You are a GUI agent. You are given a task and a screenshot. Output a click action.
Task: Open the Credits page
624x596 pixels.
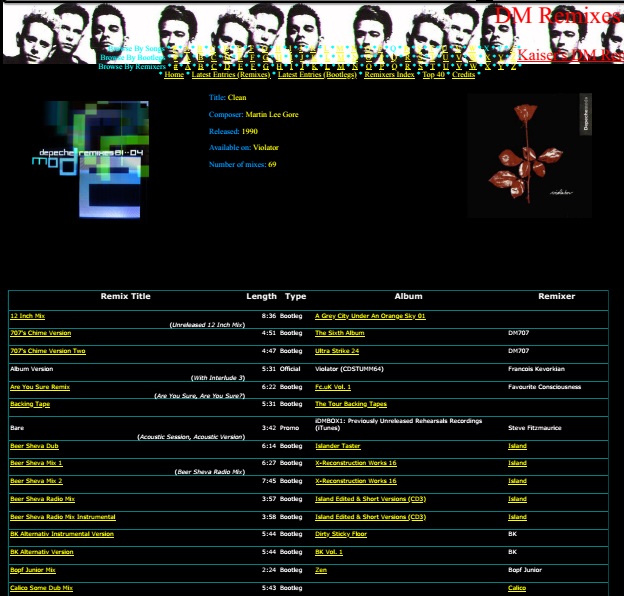(463, 74)
